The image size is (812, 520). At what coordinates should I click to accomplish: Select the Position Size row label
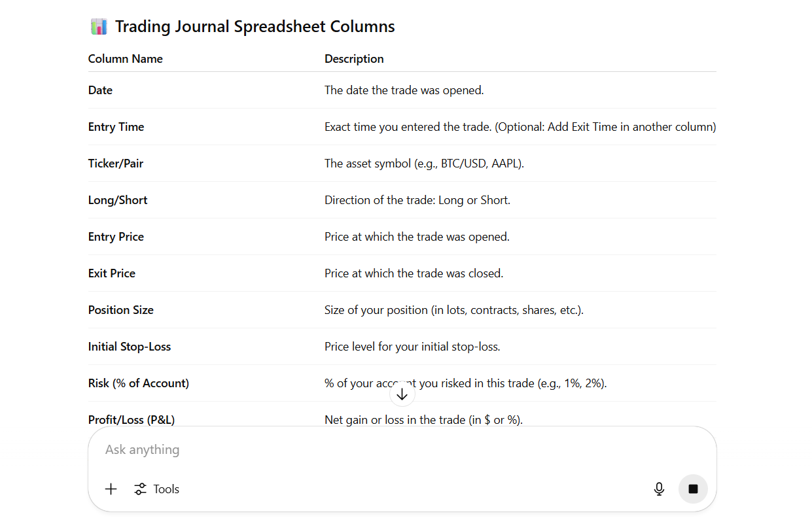coord(121,310)
